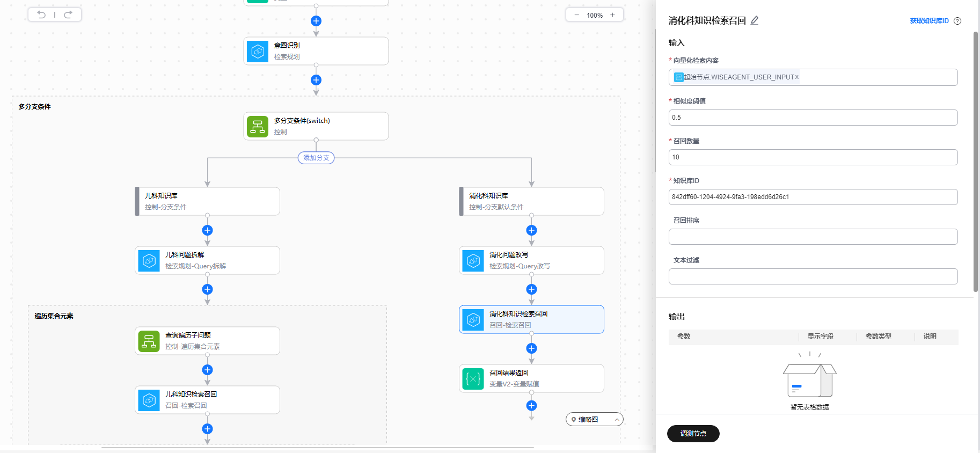Click the 知识库ID input field
The height and width of the screenshot is (453, 980).
pos(813,197)
